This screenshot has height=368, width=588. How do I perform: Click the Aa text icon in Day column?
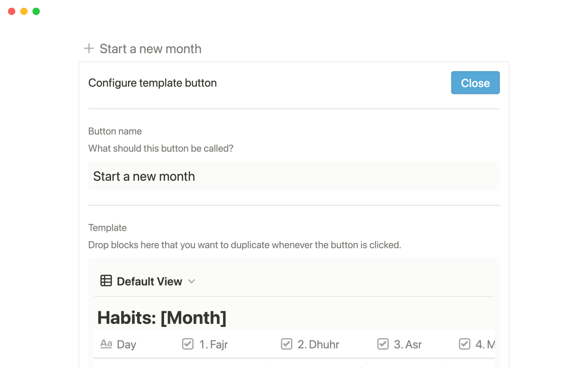[106, 344]
